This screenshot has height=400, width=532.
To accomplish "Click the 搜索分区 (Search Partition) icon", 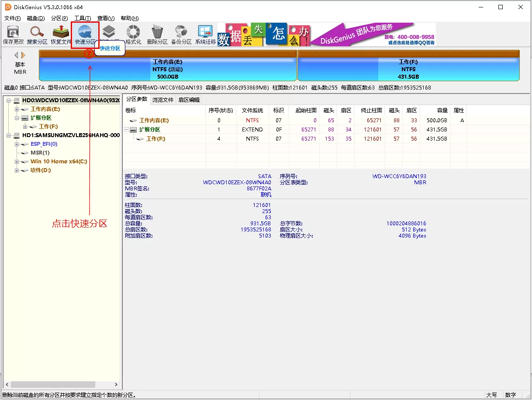I will click(37, 35).
